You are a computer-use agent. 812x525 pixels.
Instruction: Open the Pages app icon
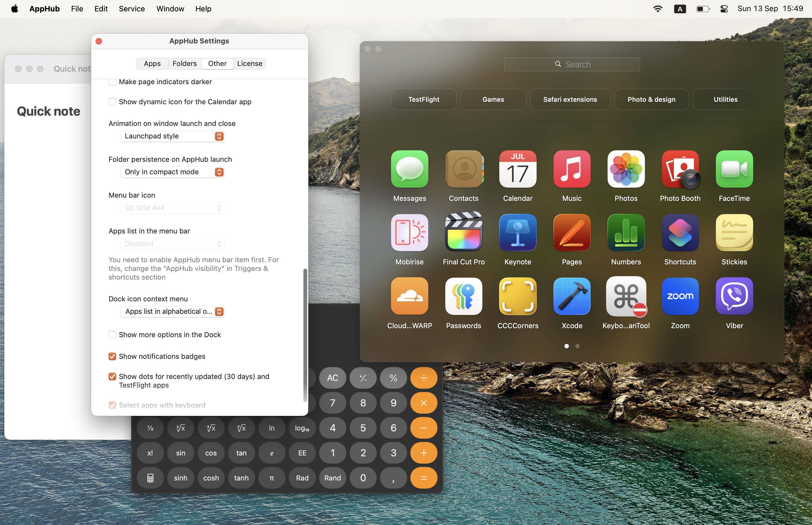[572, 233]
